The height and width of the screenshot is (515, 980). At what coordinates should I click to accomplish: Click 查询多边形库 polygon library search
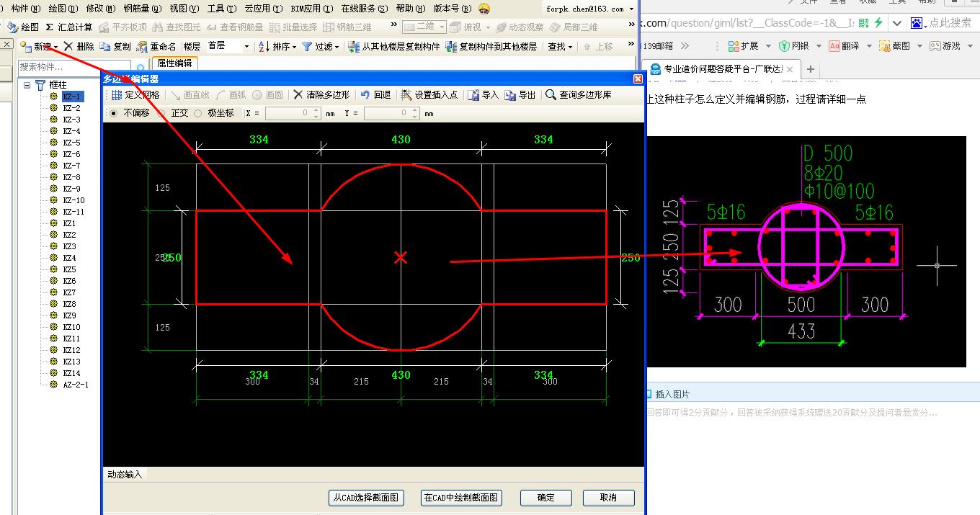pos(579,95)
